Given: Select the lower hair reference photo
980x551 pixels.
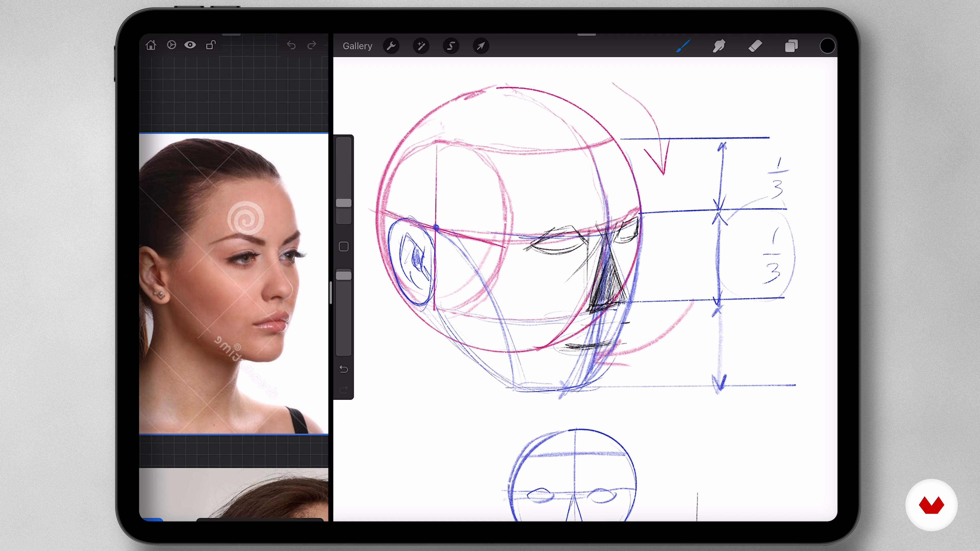Looking at the screenshot, I should pyautogui.click(x=234, y=494).
